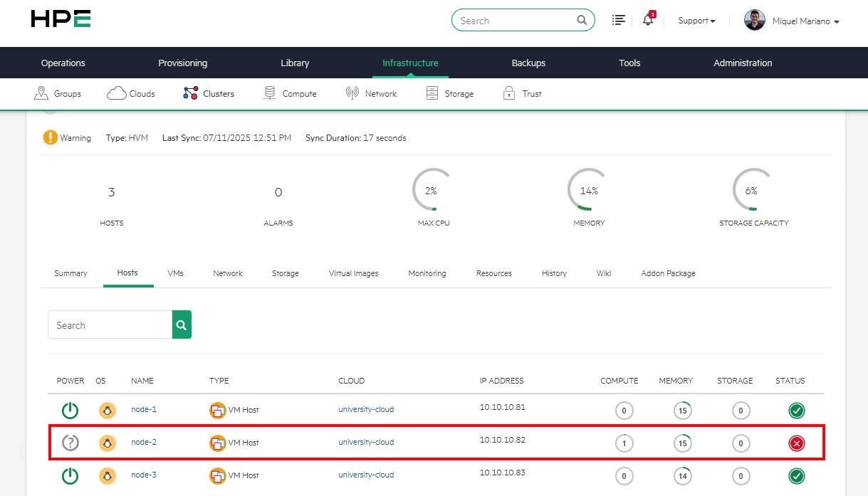
Task: Open the node-2 host link
Action: (143, 442)
